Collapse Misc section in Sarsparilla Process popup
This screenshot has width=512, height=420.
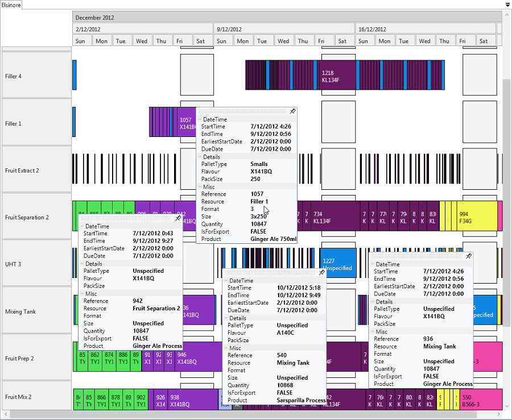point(226,348)
